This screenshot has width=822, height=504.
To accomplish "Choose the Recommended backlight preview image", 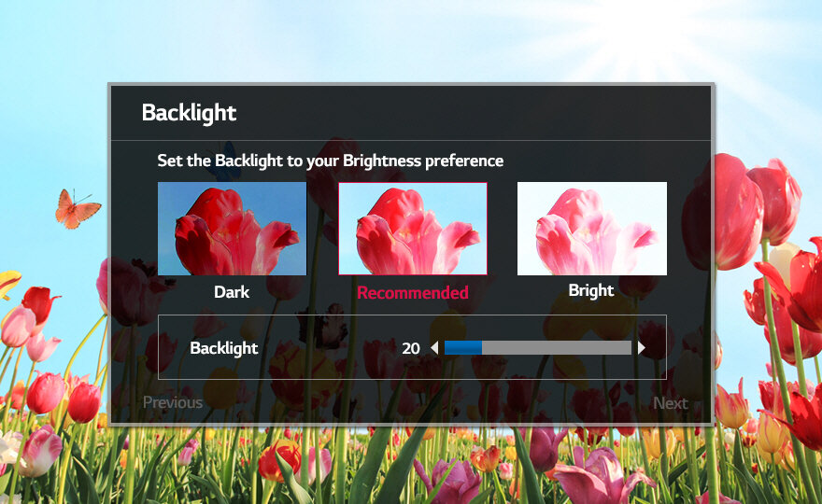I will [x=412, y=229].
